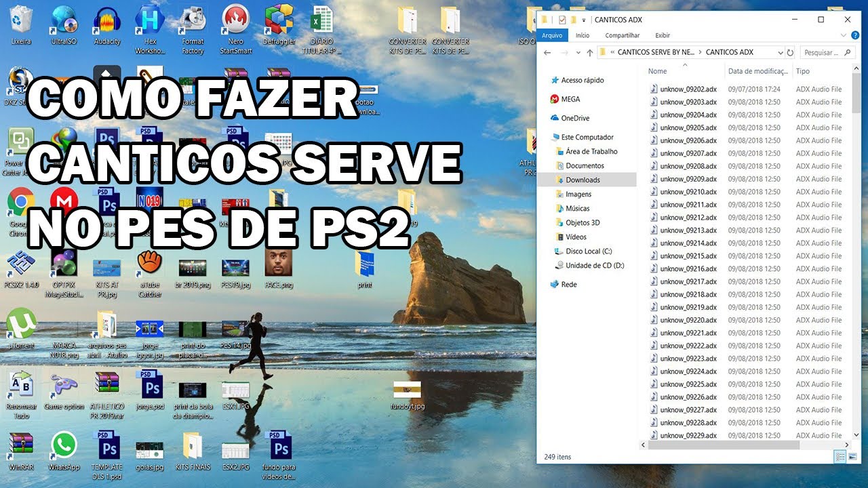Open the KITS FINAIS folder icon
The image size is (868, 488).
click(193, 451)
